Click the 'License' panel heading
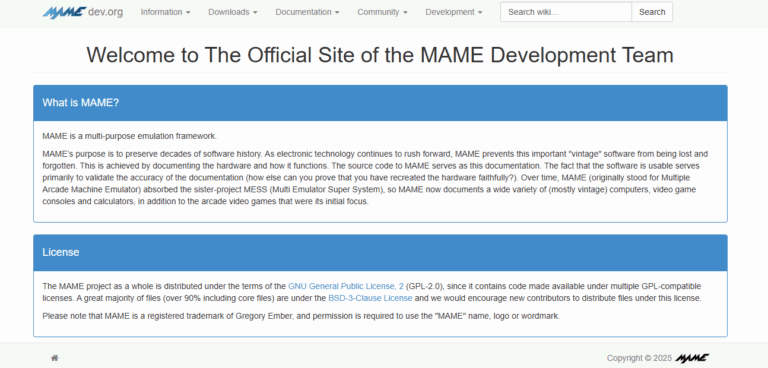 click(x=381, y=252)
